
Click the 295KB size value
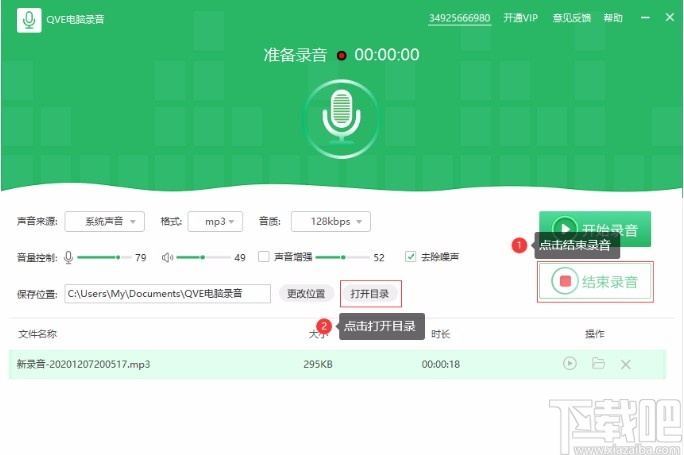click(318, 364)
